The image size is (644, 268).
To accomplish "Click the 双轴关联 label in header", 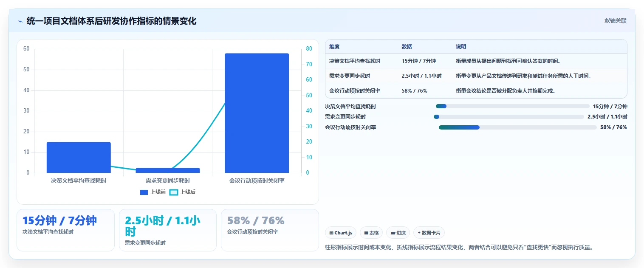I will [x=616, y=21].
